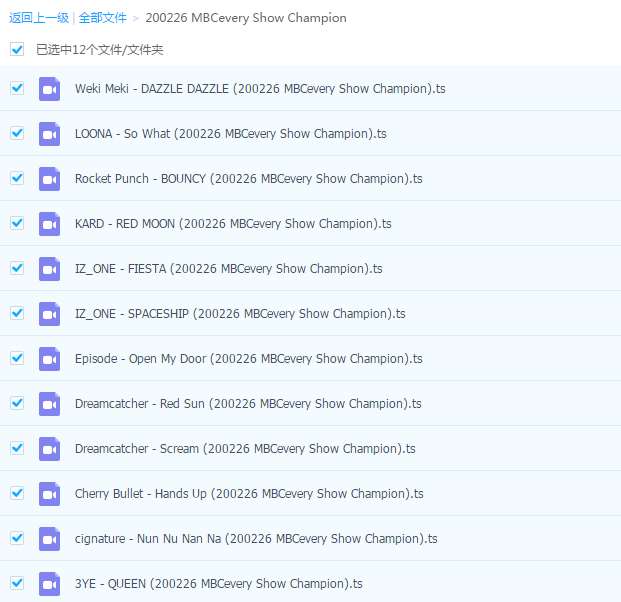Image resolution: width=621 pixels, height=602 pixels.
Task: Open Dreamcatcher - Red Sun file name
Action: [x=248, y=404]
